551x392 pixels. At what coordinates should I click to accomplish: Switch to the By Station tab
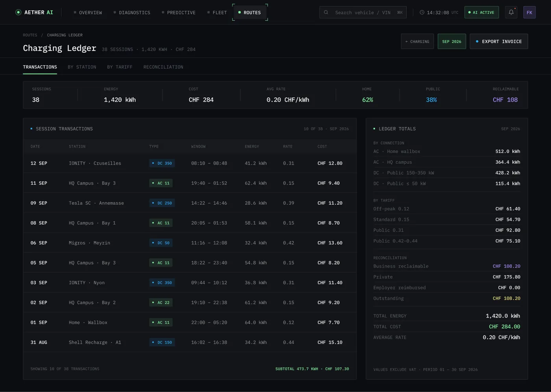click(x=82, y=67)
